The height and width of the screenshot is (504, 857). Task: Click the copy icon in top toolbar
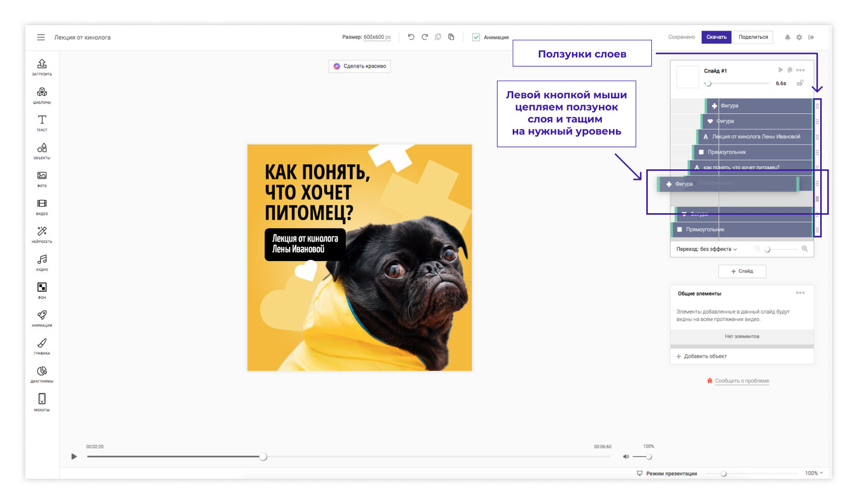438,37
